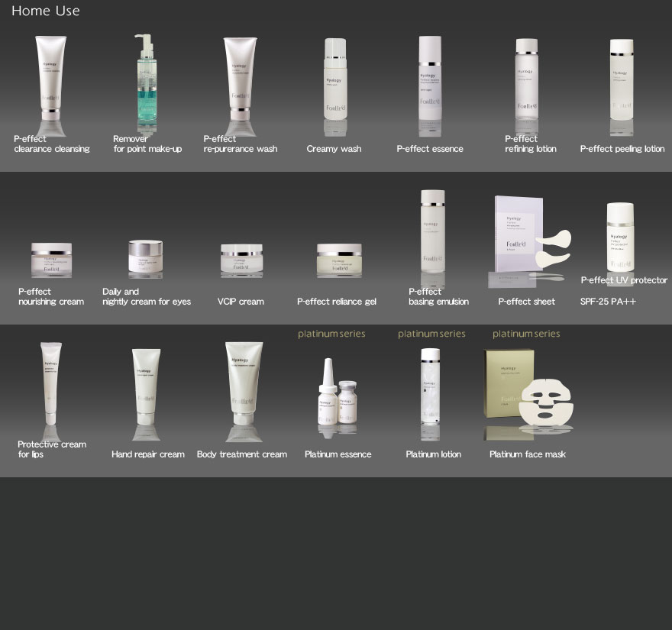Click the Creamy wash pump bottle image
Viewport: 672px width, 630px height.
tap(335, 80)
